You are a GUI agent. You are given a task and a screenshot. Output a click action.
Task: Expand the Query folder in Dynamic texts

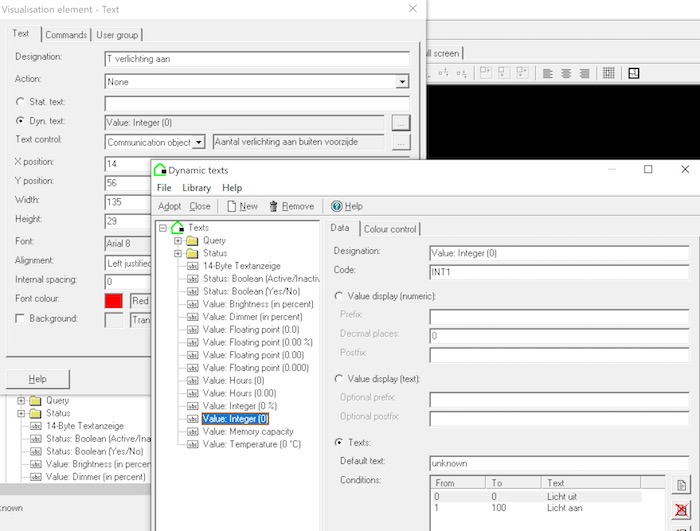[178, 241]
